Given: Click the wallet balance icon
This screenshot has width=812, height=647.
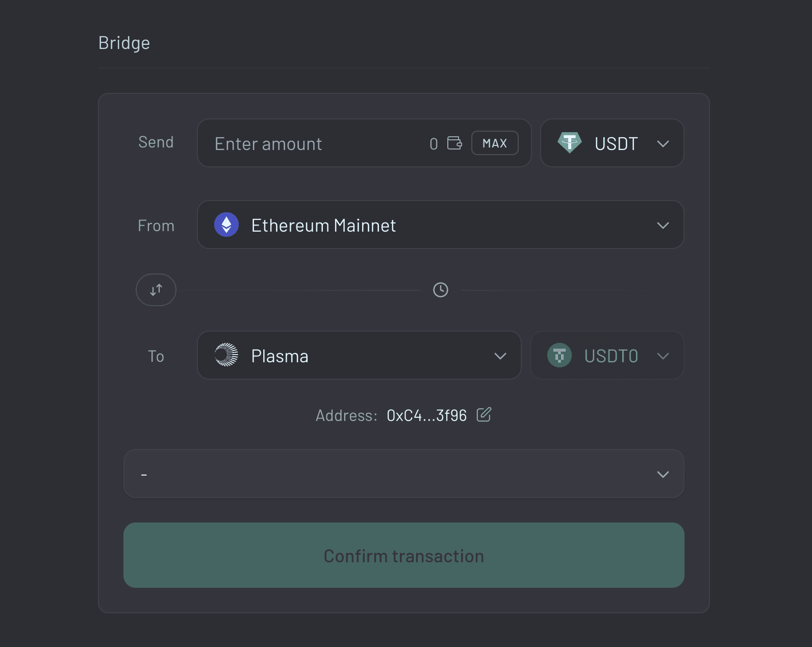Looking at the screenshot, I should (455, 143).
